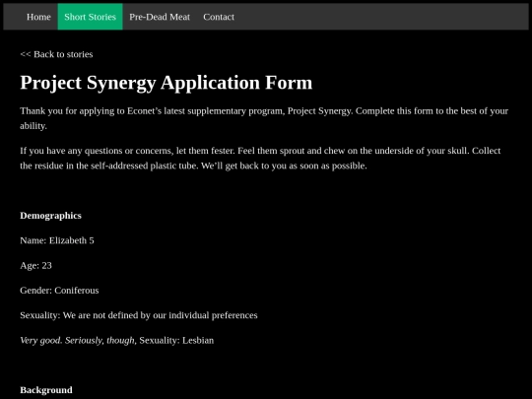Screen dimensions: 532x399
Task: Click the 'Gender: Coniferous' line
Action: 59,291
